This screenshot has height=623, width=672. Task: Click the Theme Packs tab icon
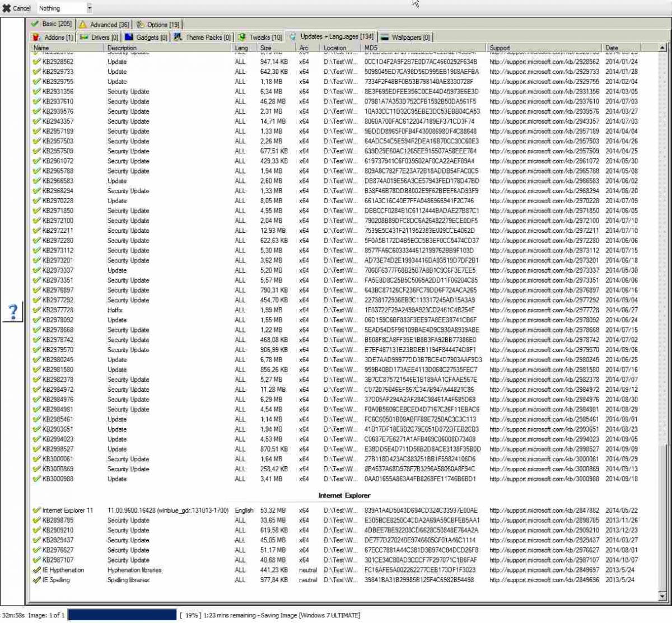click(x=178, y=38)
